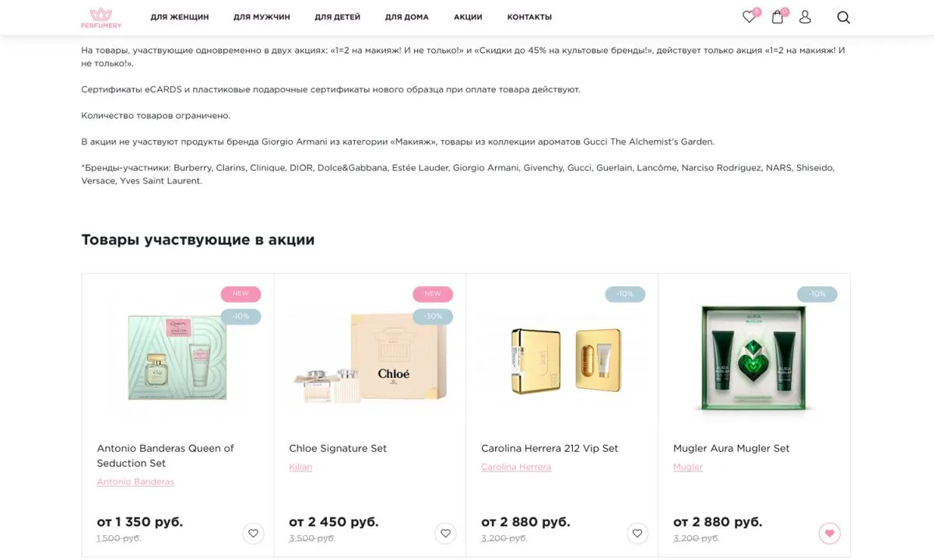Favorite the Carolina Herrera 212 Vip Set

[x=637, y=534]
